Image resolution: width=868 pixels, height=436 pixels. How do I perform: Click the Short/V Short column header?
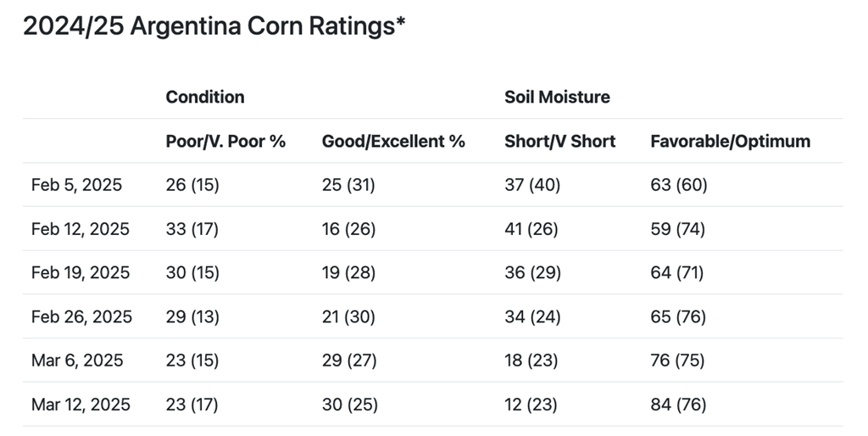click(x=559, y=142)
